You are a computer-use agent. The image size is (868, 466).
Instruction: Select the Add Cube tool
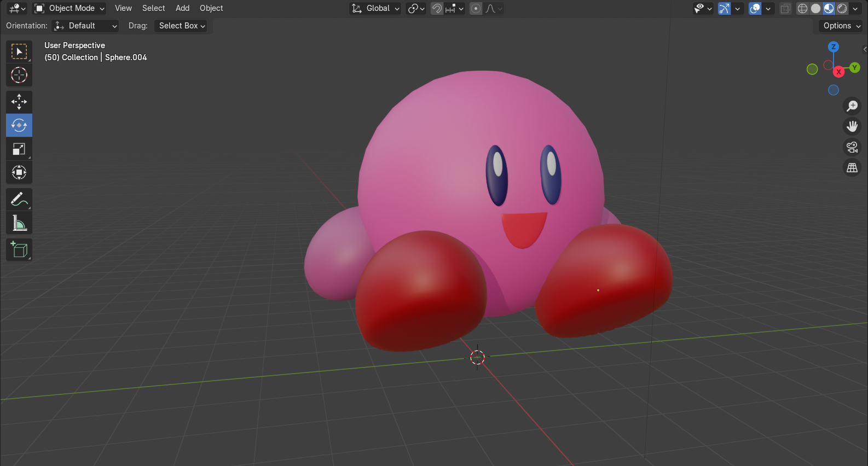[x=19, y=250]
